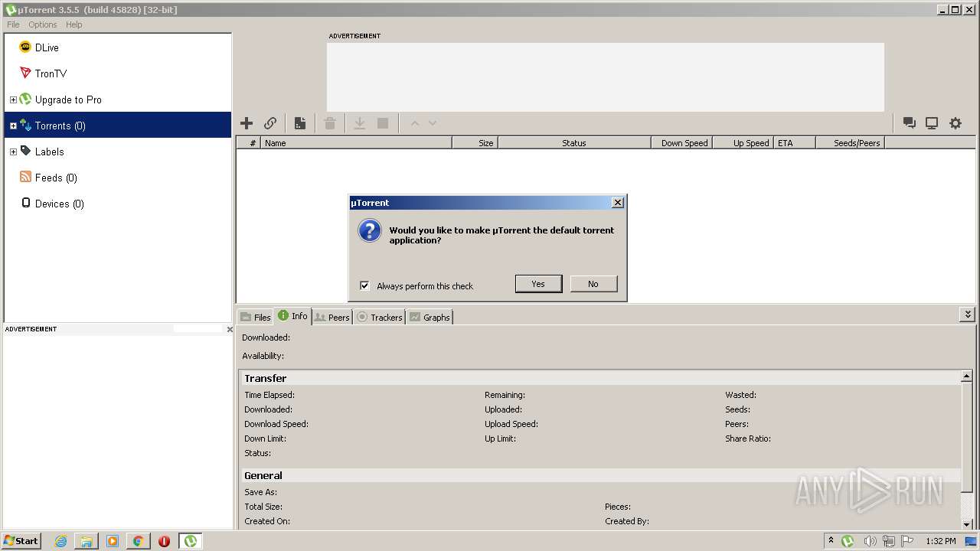Click the Add Torrent plus icon
Screen dimensions: 980x551
click(247, 123)
